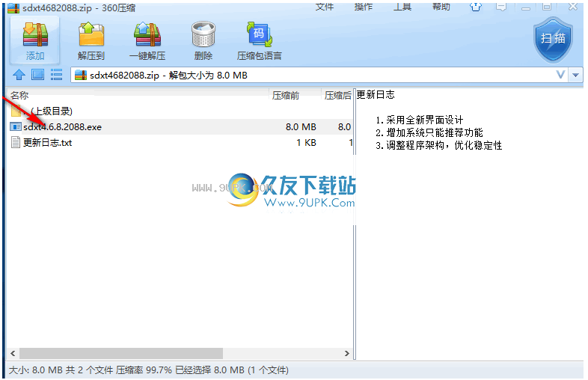Open the 文件 menu

point(325,7)
